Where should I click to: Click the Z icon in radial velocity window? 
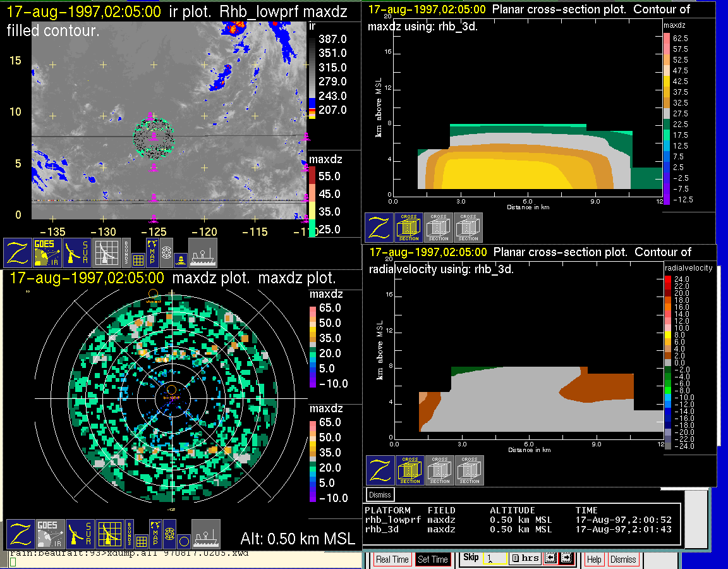pos(380,470)
